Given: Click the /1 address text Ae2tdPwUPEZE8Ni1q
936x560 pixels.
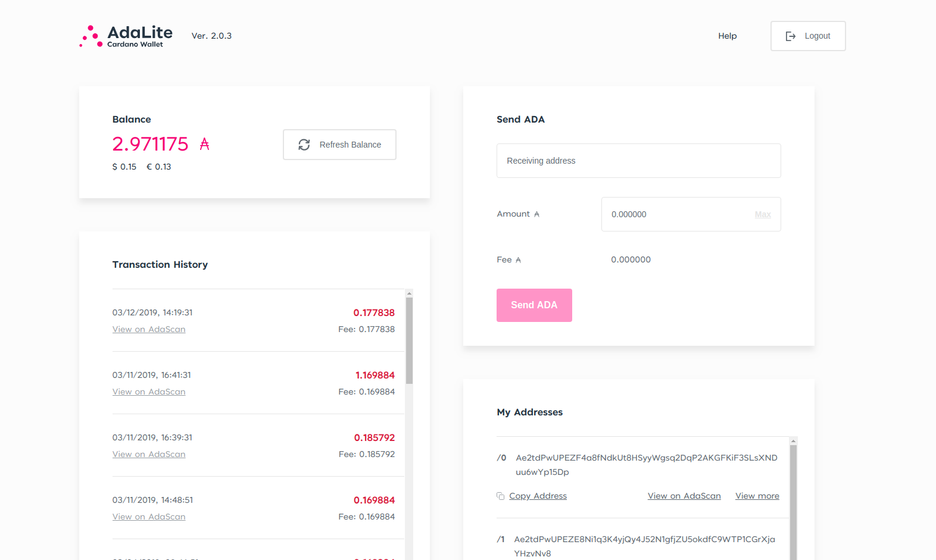Looking at the screenshot, I should (645, 546).
